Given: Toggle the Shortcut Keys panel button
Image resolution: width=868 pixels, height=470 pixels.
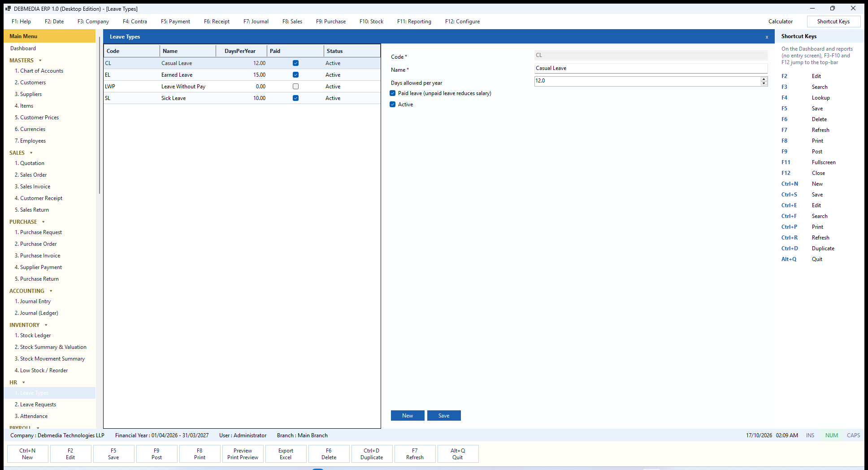Looking at the screenshot, I should tap(833, 22).
